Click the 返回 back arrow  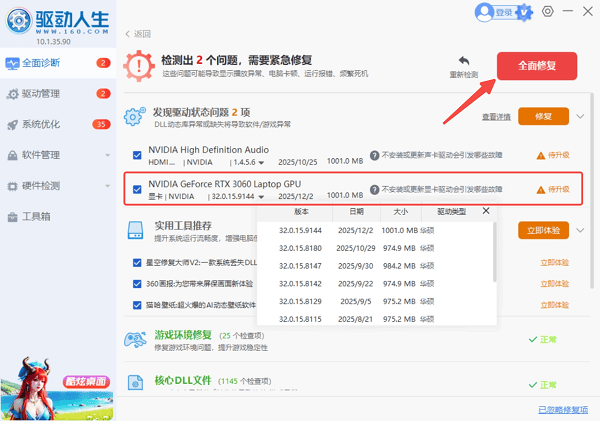pos(128,34)
